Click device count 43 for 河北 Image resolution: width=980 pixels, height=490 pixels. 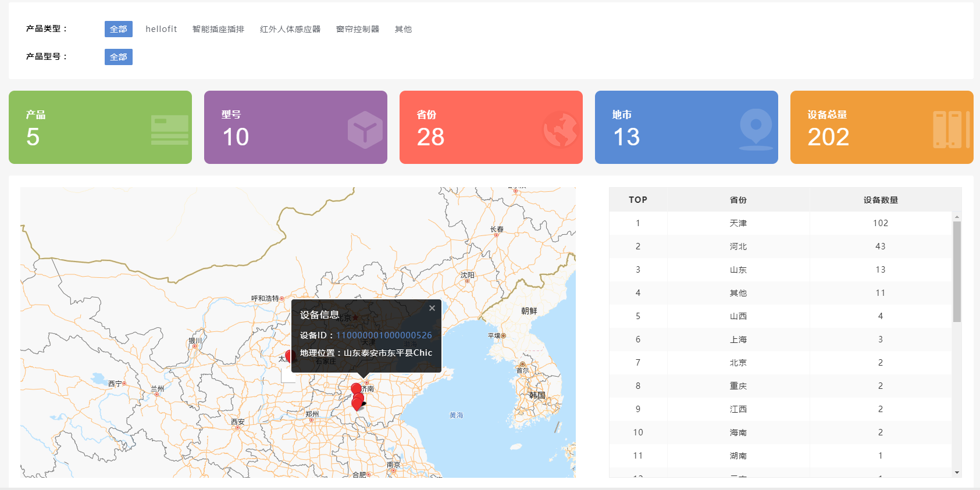881,246
